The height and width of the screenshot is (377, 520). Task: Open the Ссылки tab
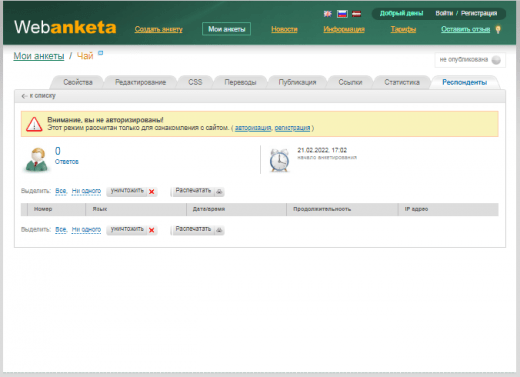(350, 82)
